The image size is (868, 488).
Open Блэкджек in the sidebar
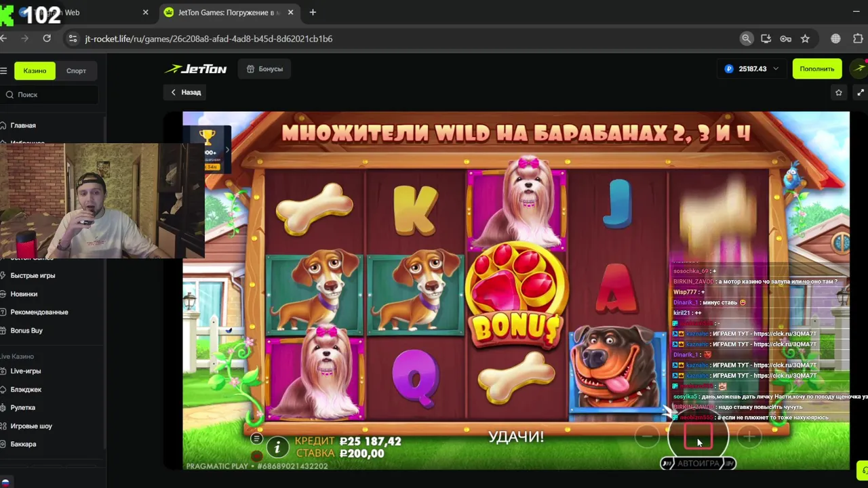point(26,390)
